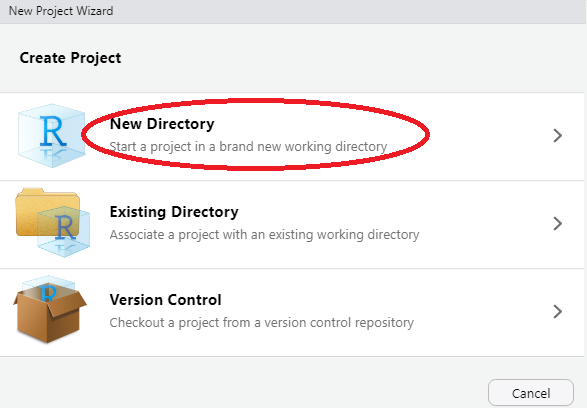Click the blue R cube New Directory icon

[x=52, y=136]
